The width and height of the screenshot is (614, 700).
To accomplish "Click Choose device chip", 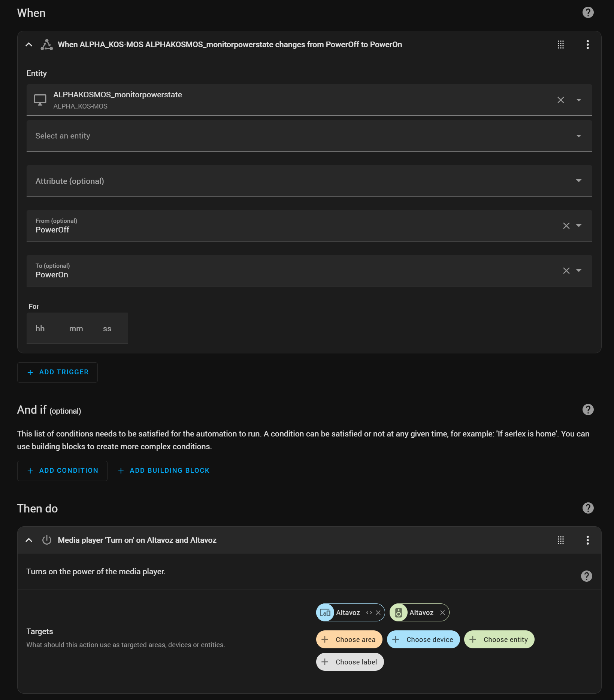I will click(x=423, y=639).
